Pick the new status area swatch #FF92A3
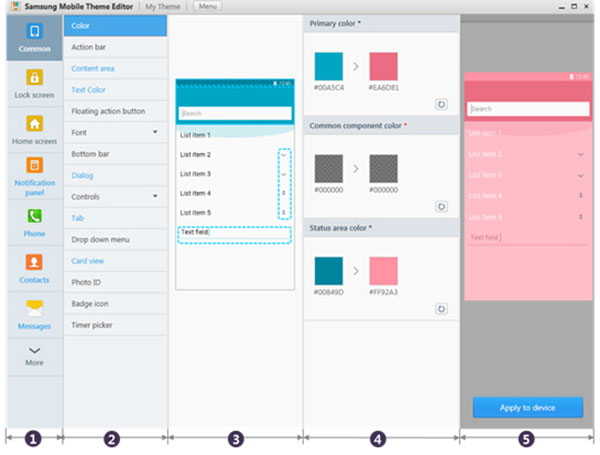Screen dimensions: 600x455 [x=383, y=271]
